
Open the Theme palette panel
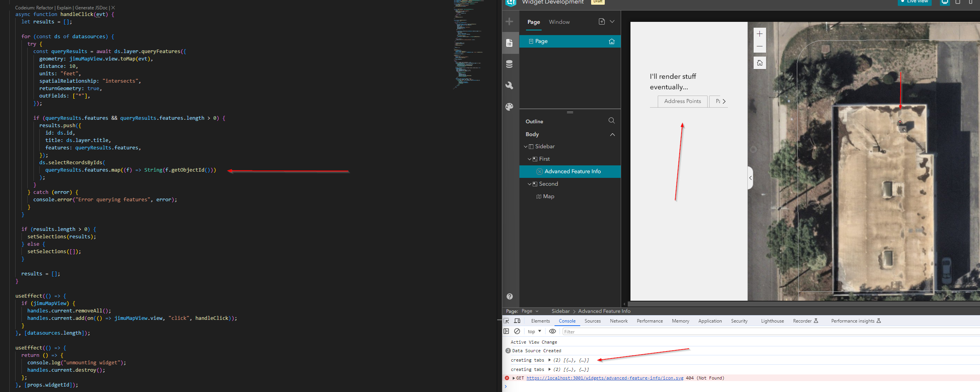click(510, 106)
